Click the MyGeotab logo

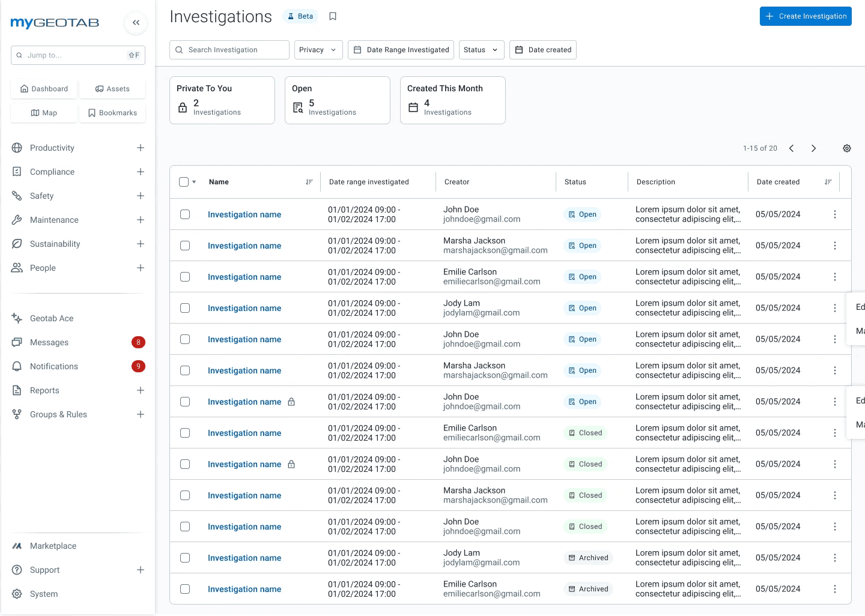(55, 23)
